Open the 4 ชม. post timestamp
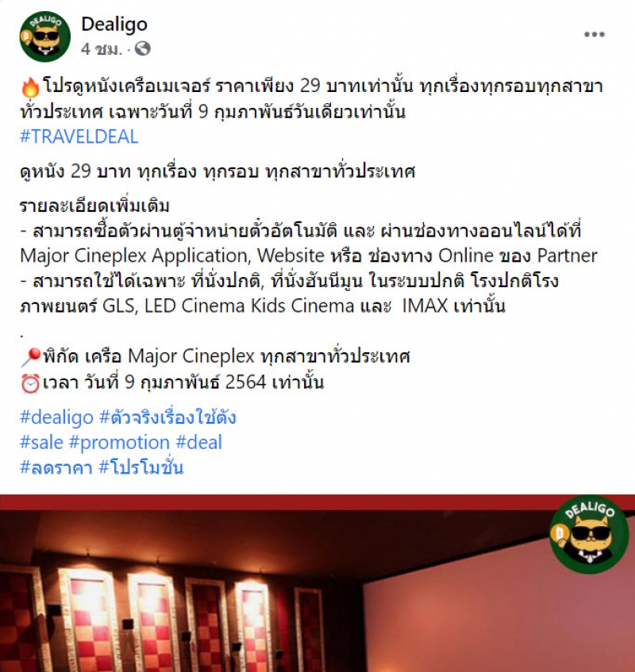 tap(101, 49)
